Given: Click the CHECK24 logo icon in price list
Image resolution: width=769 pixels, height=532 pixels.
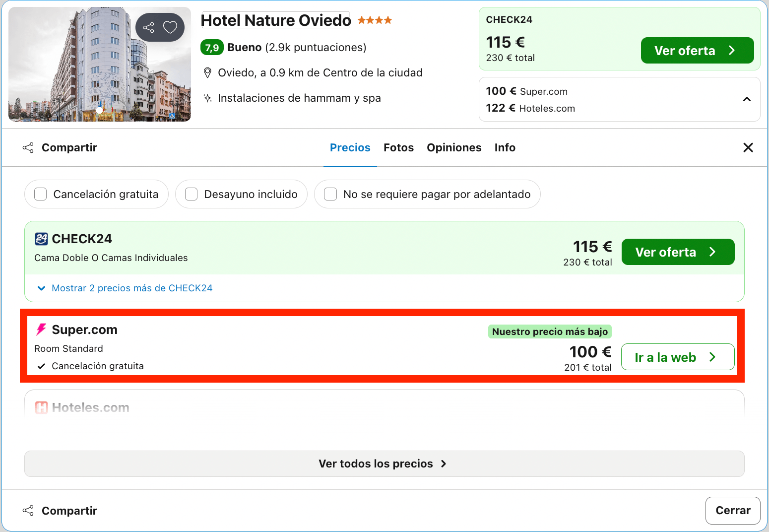Looking at the screenshot, I should coord(41,239).
